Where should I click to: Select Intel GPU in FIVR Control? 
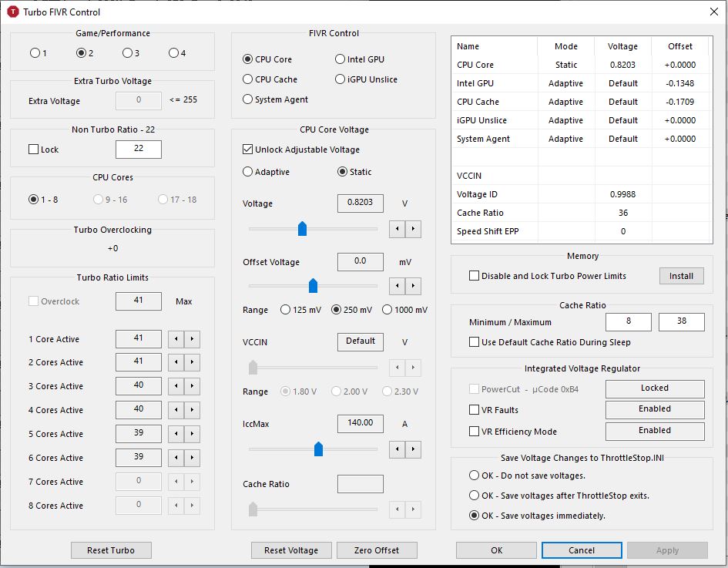point(360,59)
